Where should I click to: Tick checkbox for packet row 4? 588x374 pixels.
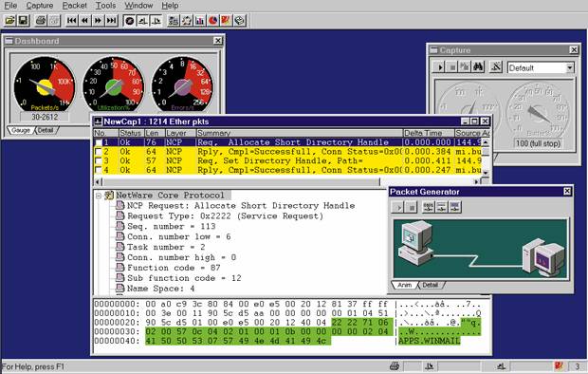pyautogui.click(x=99, y=170)
